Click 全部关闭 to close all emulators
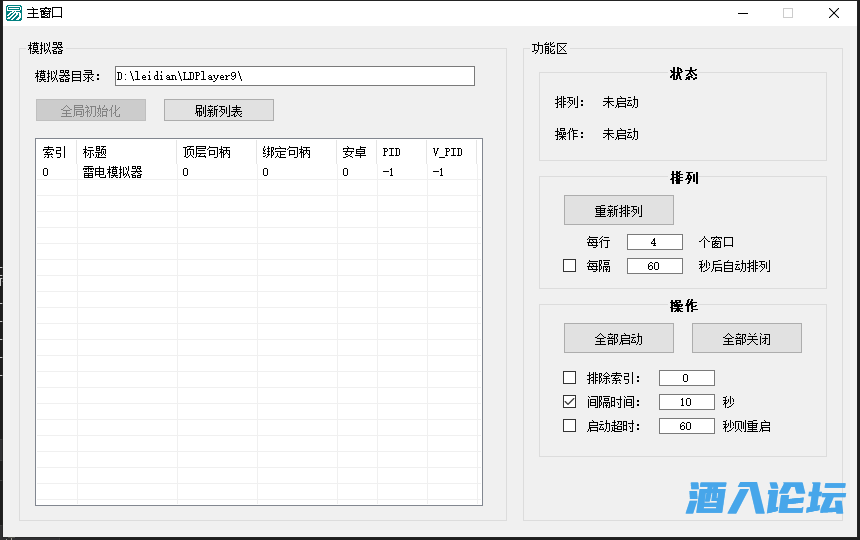860x540 pixels. pos(746,339)
